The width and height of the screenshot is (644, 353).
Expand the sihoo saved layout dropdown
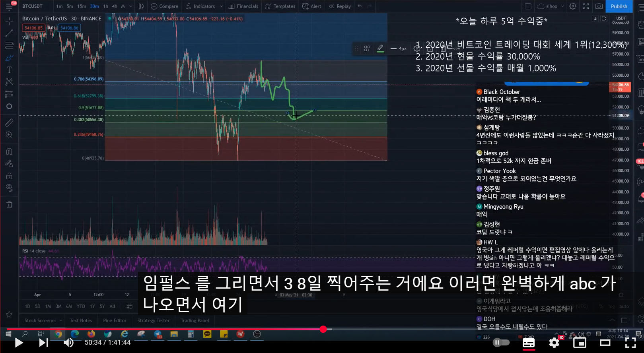(x=562, y=6)
